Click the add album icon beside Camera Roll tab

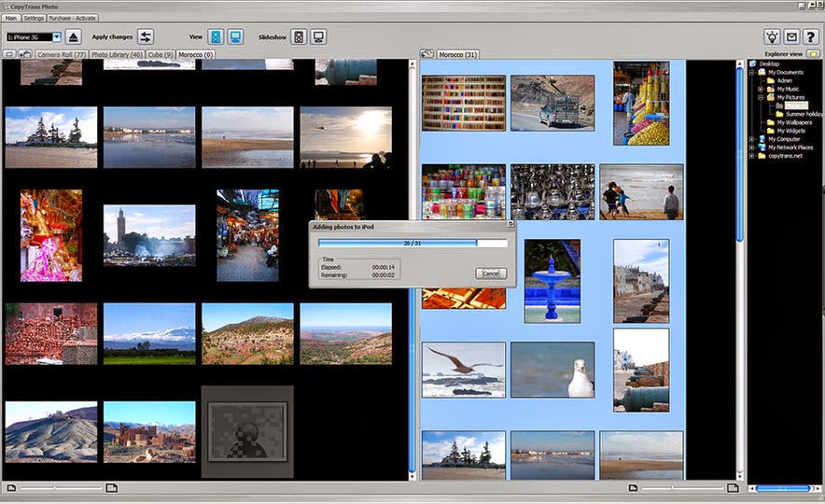(24, 54)
